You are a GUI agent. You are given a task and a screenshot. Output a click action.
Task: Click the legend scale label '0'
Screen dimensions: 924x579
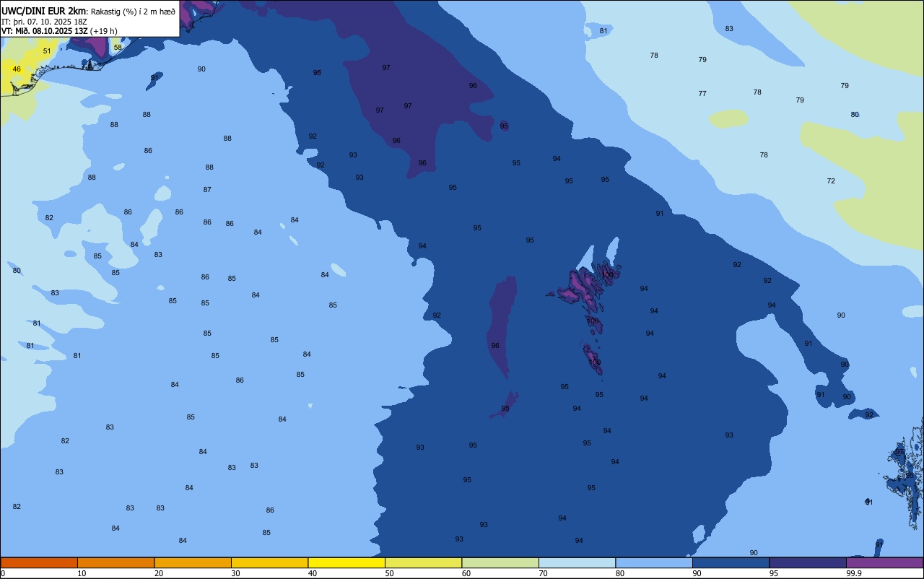coord(3,573)
